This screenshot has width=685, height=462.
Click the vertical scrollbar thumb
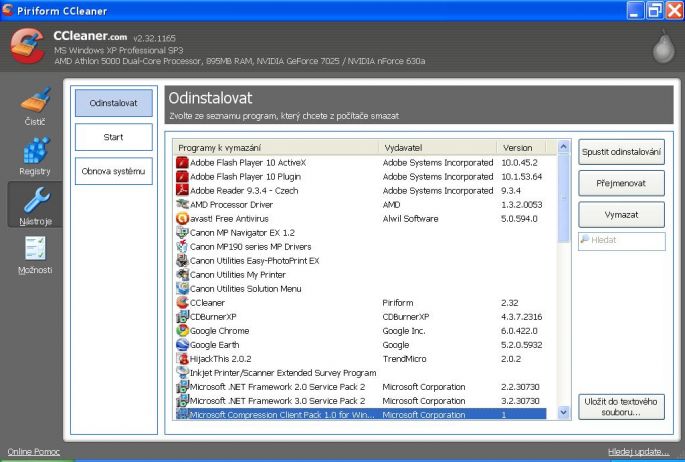(564, 198)
